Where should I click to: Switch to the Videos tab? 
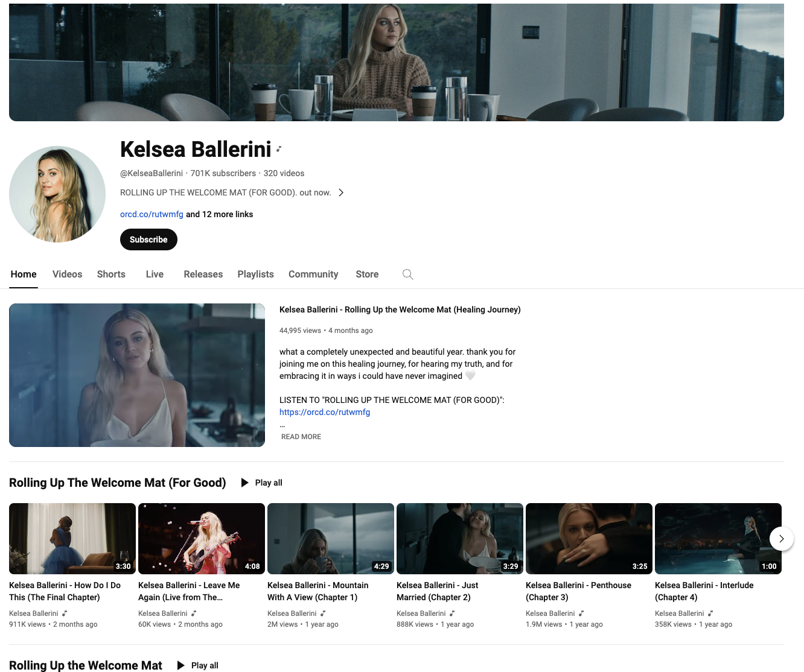coord(67,274)
